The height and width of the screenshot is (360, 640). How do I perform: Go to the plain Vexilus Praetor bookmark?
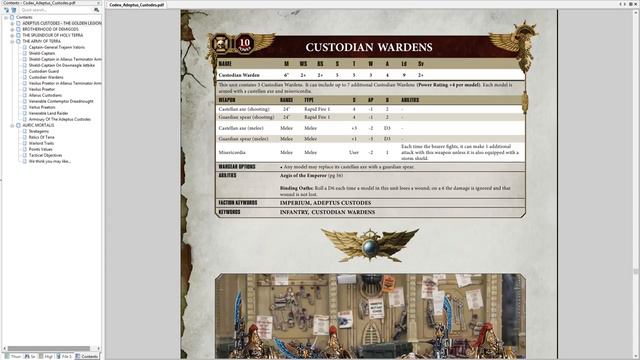[x=42, y=89]
